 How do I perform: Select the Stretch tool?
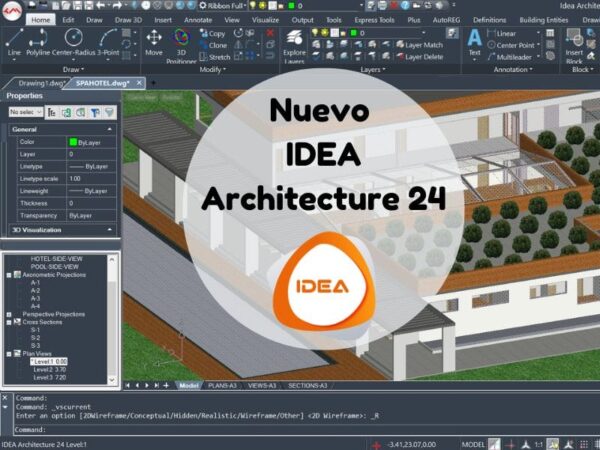215,57
